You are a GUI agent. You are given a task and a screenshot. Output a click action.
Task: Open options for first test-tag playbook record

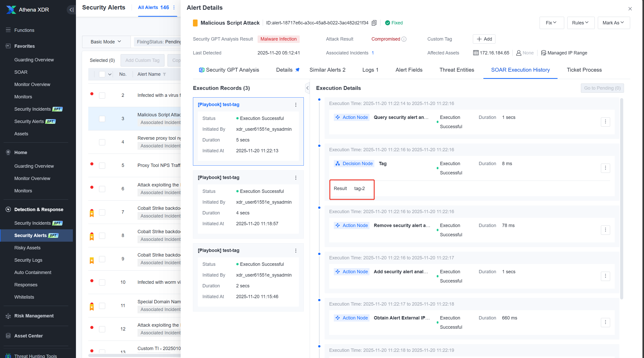click(296, 105)
